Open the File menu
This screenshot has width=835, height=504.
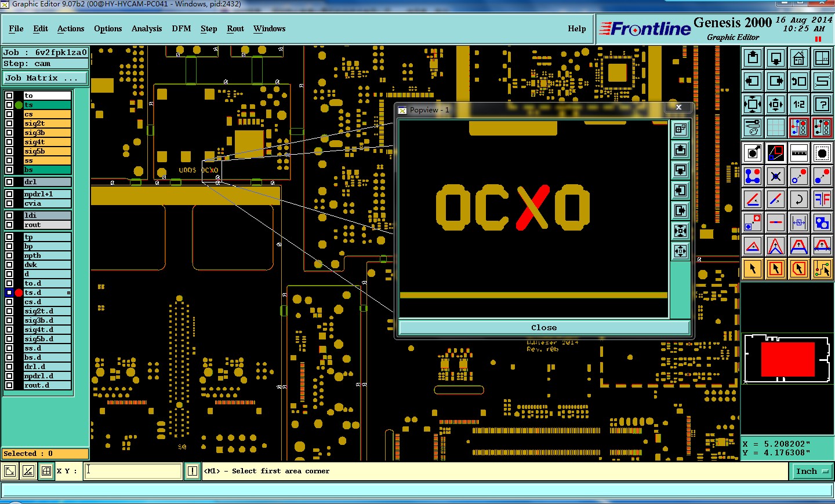click(16, 28)
